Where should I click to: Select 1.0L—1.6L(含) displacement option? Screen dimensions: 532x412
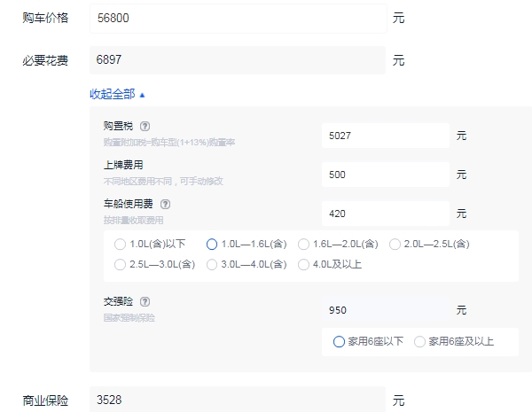click(x=212, y=244)
